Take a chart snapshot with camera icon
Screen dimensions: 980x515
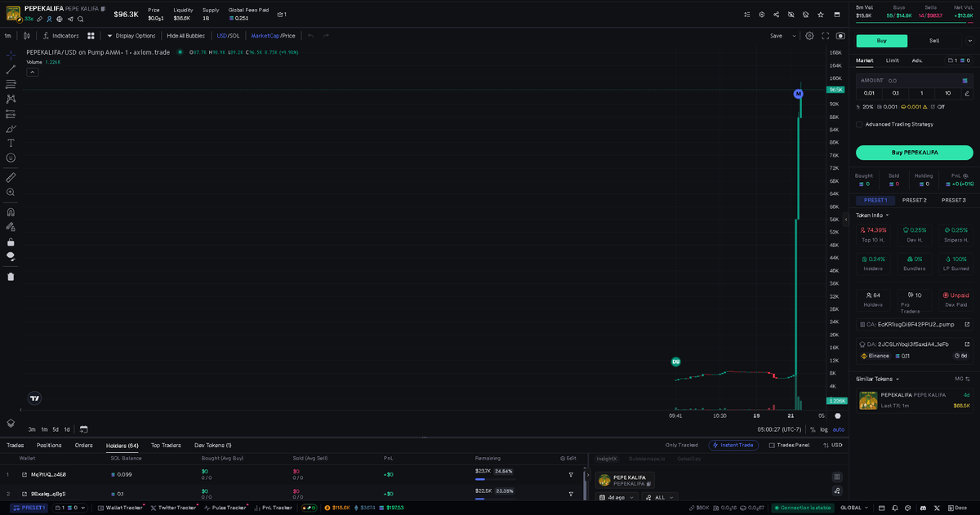[840, 36]
